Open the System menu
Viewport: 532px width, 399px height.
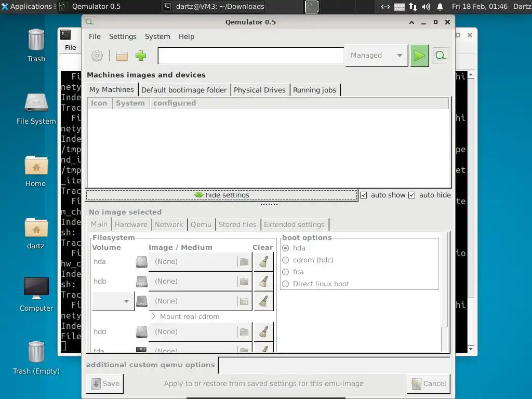[x=157, y=37]
